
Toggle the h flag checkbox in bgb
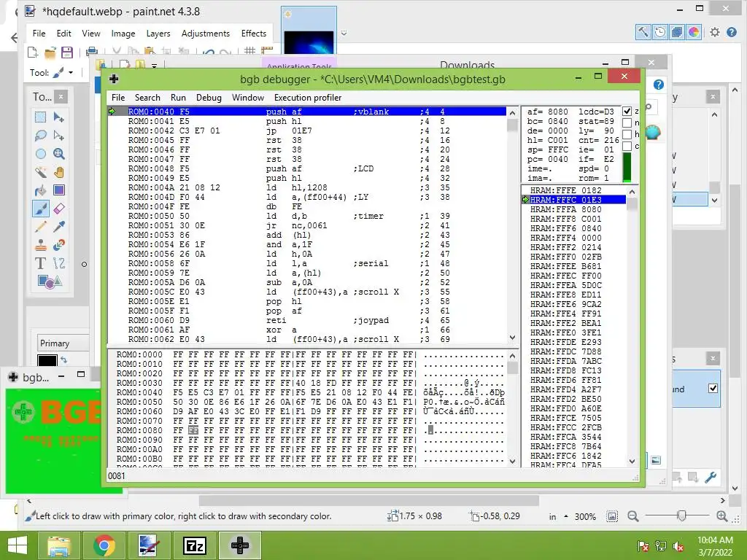(627, 134)
